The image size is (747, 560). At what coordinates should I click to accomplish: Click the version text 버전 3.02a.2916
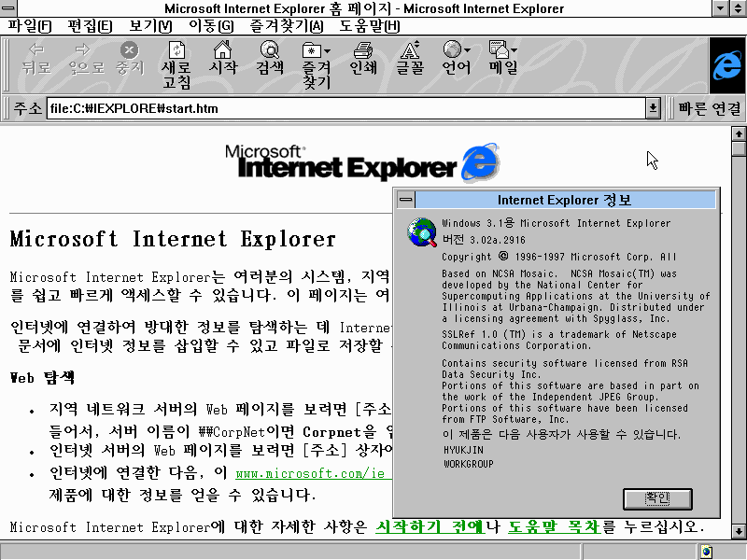[x=484, y=240]
